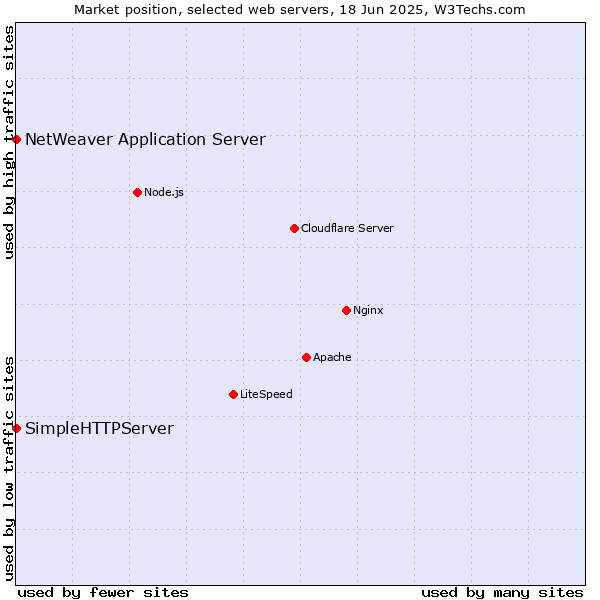Screen dimensions: 600x600
Task: Click the 'LiteSpeed' label text
Action: click(266, 394)
